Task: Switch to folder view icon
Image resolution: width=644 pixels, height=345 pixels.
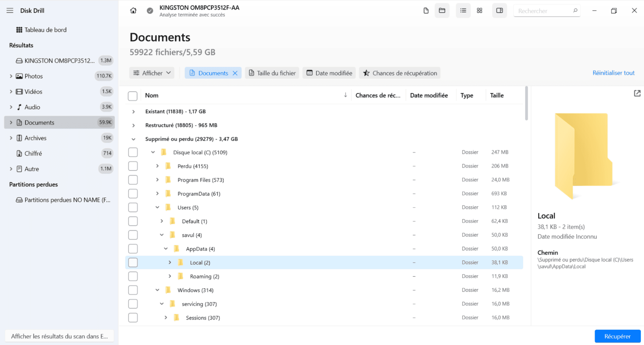Action: click(442, 11)
